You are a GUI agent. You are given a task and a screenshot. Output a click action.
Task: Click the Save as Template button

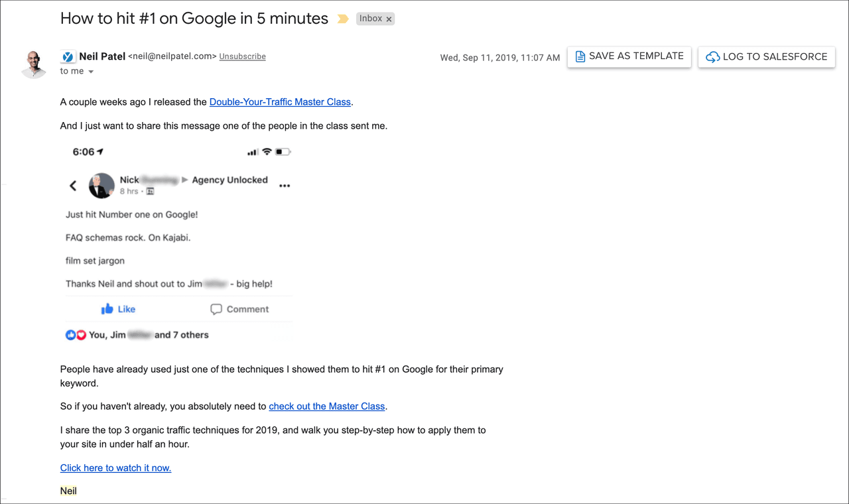(629, 56)
